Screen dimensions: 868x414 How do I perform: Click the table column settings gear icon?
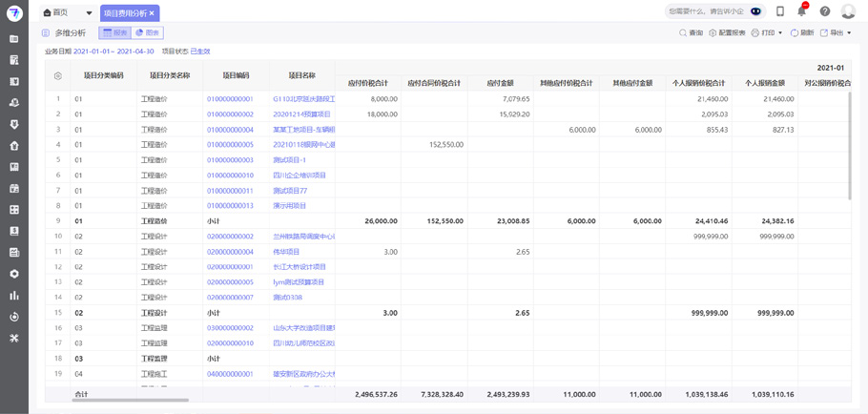tap(58, 75)
